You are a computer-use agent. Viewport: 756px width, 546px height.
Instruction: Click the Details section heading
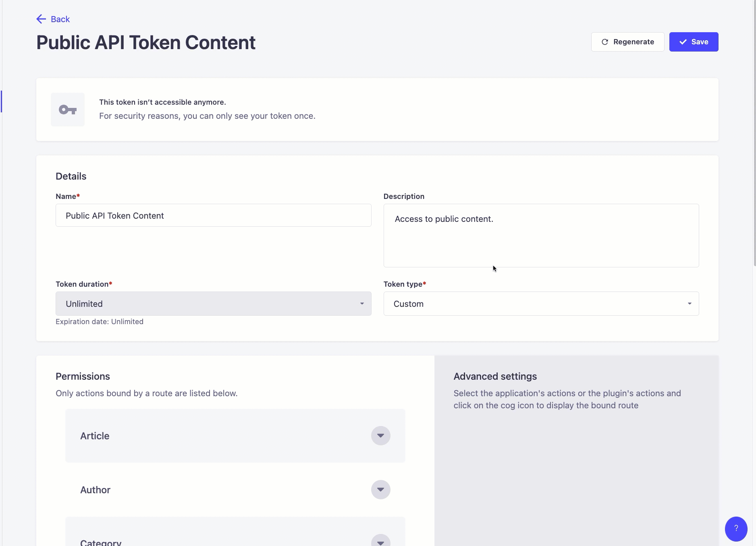[71, 176]
